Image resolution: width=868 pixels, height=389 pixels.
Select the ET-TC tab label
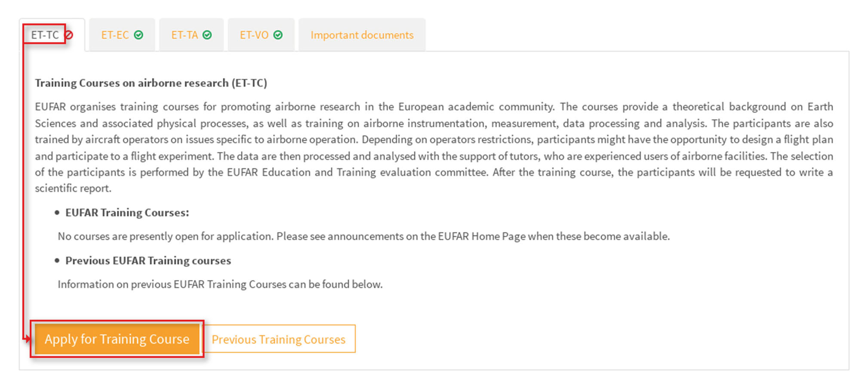click(45, 35)
